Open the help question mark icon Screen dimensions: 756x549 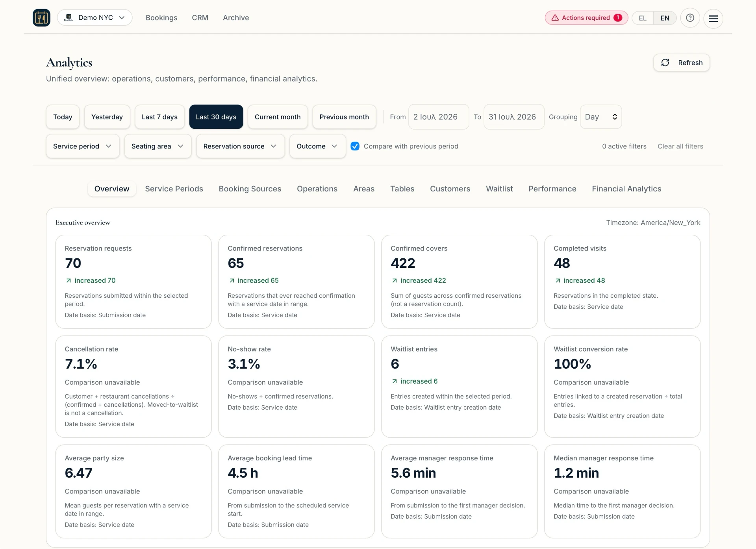click(x=690, y=18)
